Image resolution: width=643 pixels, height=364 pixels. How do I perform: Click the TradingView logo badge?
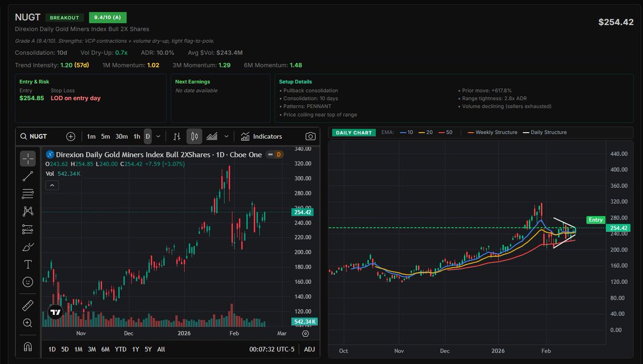click(x=55, y=312)
